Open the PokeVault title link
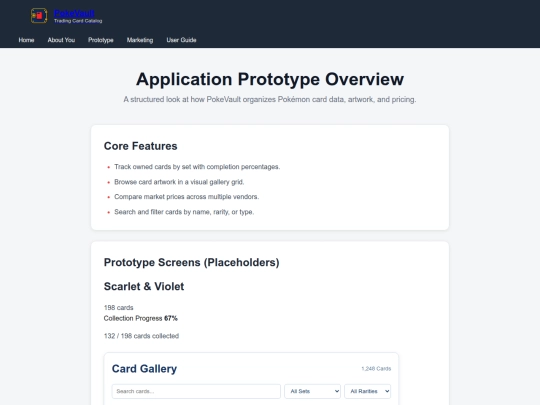 pyautogui.click(x=74, y=13)
